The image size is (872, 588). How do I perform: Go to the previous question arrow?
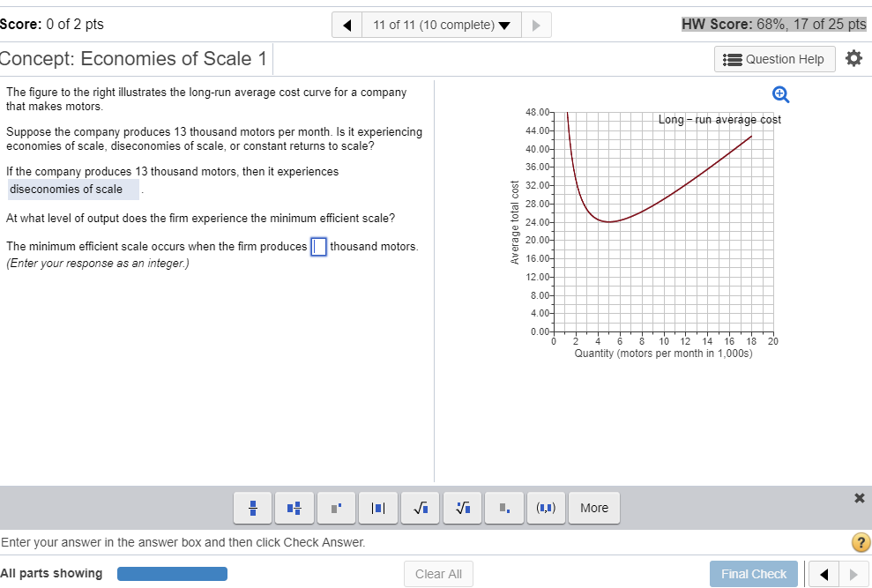(347, 24)
